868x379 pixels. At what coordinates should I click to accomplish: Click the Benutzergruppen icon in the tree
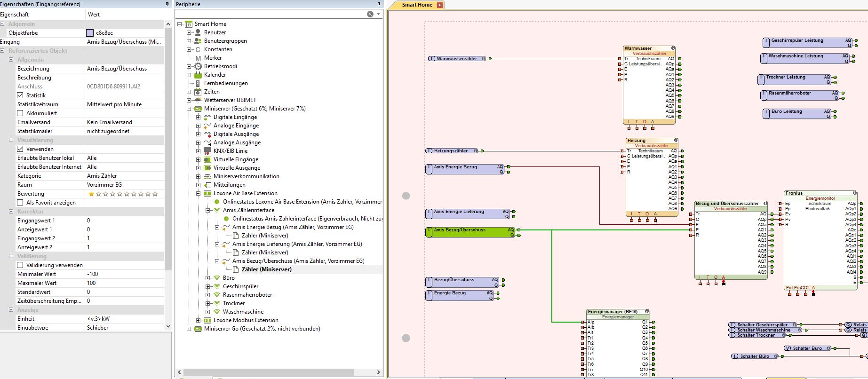point(198,41)
